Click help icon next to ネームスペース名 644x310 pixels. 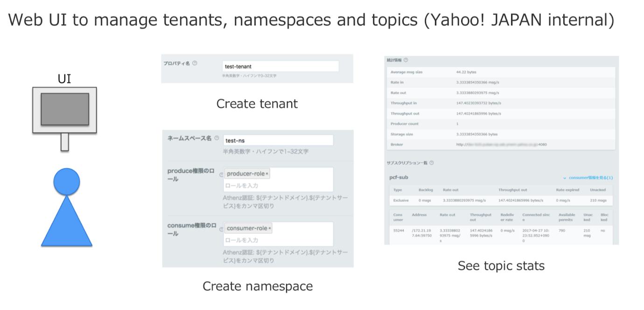[x=217, y=138]
